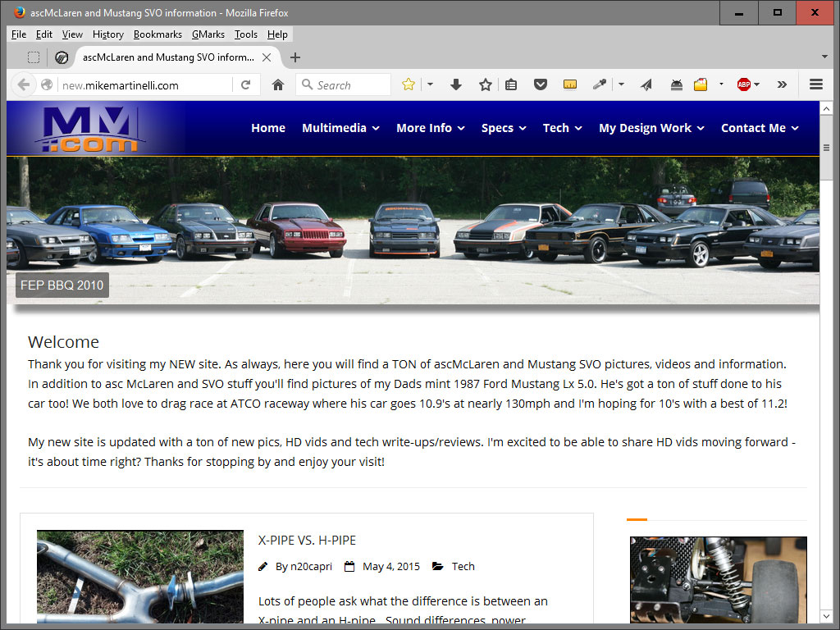Expand the More Info navigation menu
840x630 pixels.
[x=431, y=128]
